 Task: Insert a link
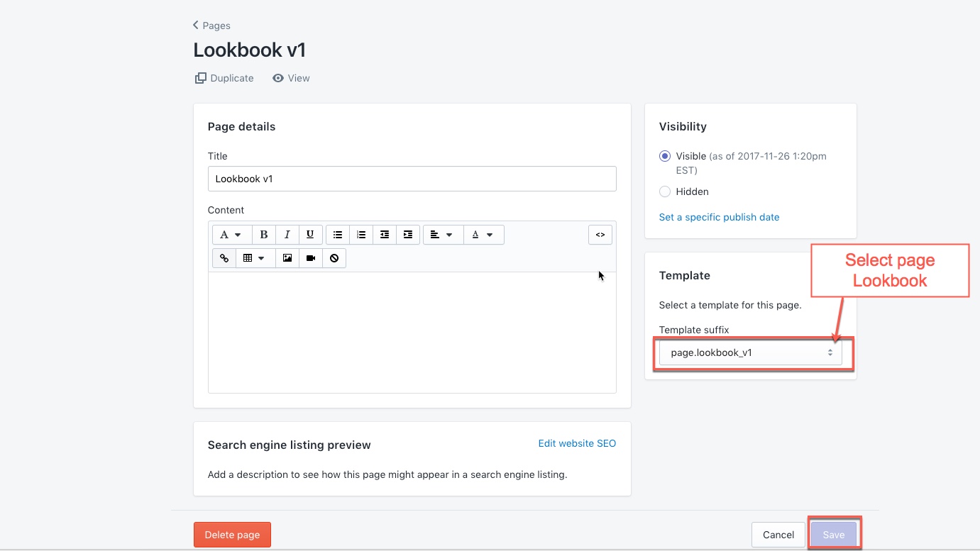(224, 258)
